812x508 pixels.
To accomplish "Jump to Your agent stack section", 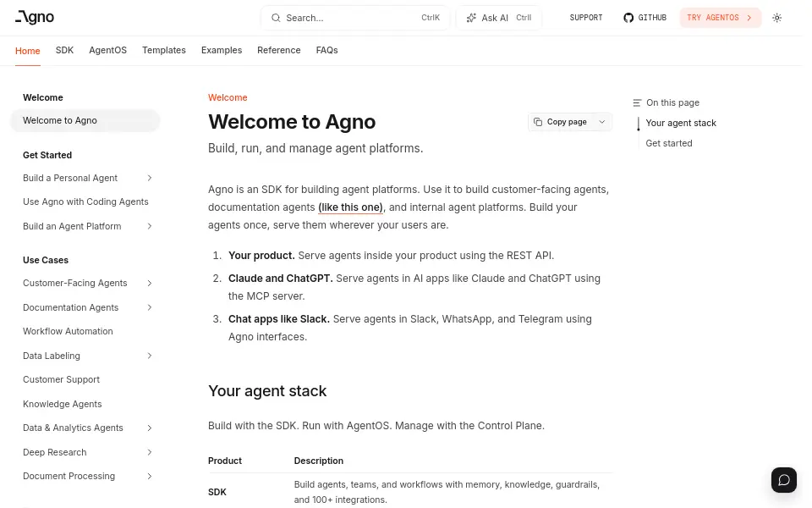I will coord(680,123).
